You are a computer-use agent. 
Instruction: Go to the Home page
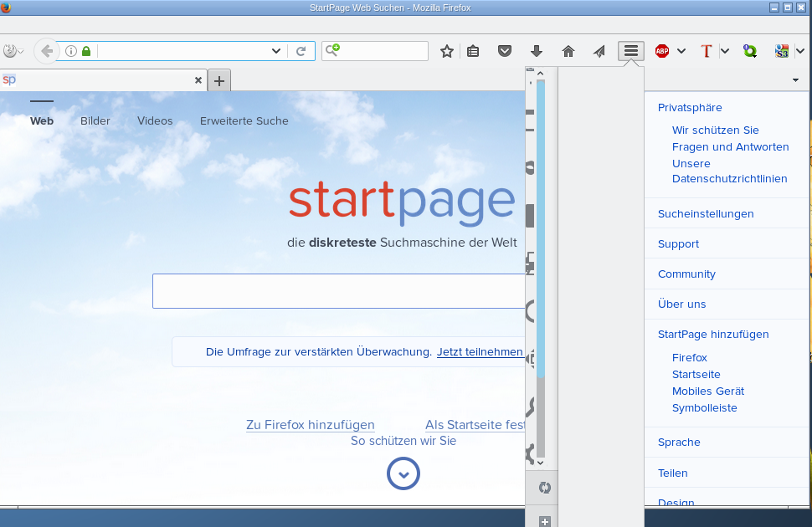coord(568,51)
